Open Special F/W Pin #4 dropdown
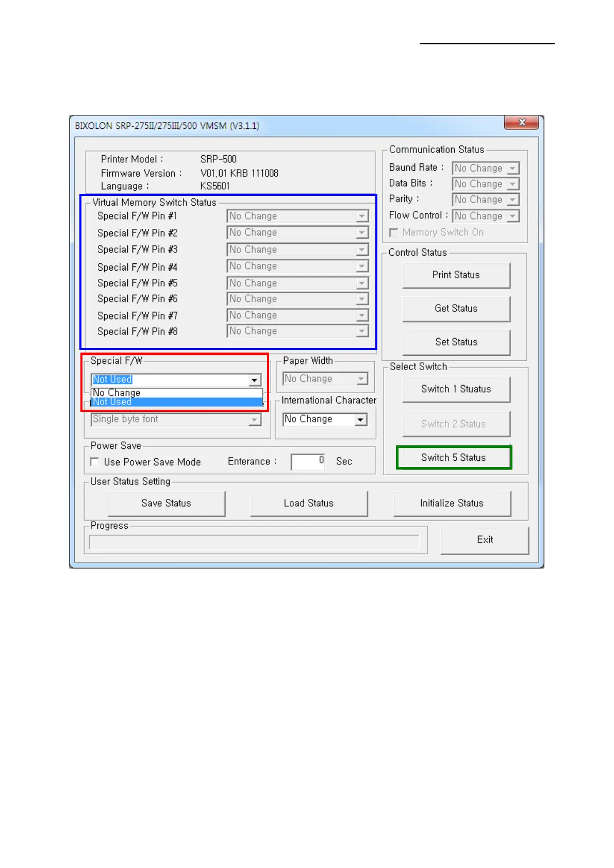The width and height of the screenshot is (614, 868). pos(297,266)
